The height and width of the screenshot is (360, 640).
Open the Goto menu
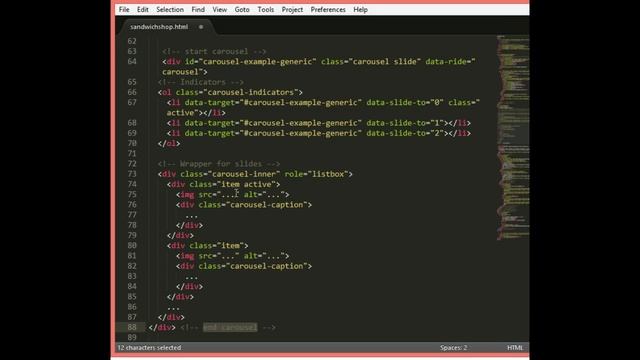tap(242, 9)
